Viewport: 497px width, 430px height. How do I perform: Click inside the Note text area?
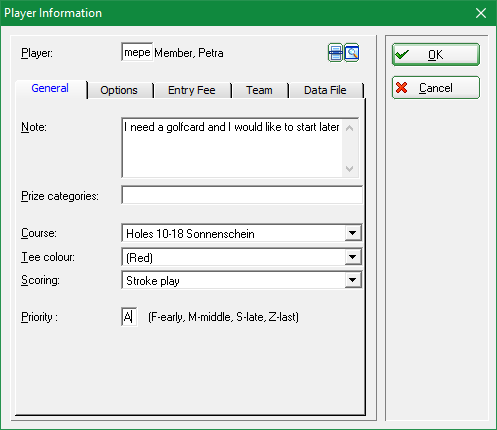(232, 148)
